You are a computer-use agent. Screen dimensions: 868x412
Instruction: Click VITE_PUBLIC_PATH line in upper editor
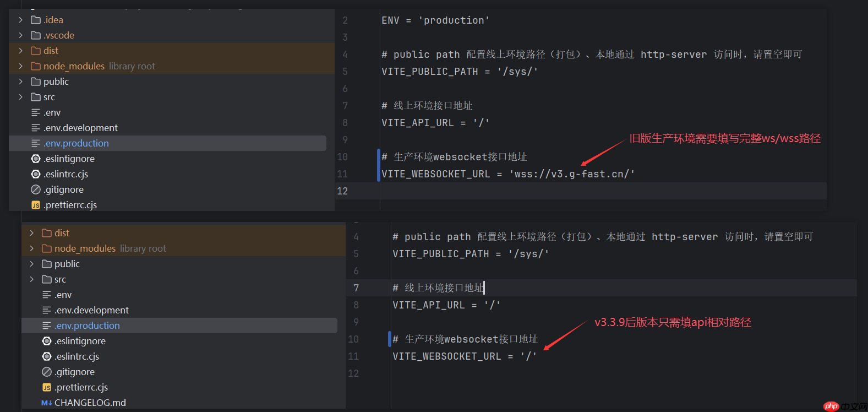(460, 72)
